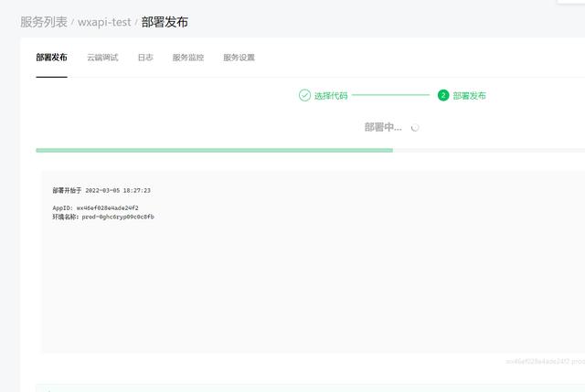Click the loading spinner beside 部署中
This screenshot has width=585, height=392.
[x=415, y=128]
